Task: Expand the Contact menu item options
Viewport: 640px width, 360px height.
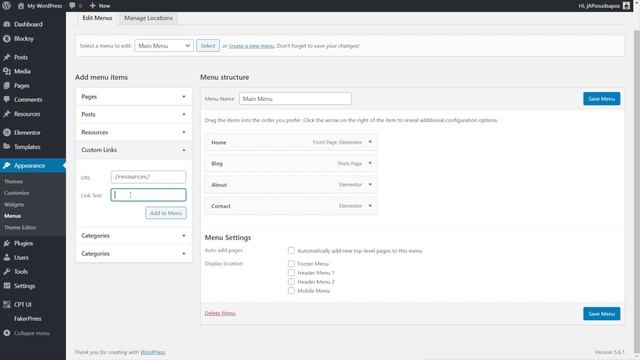Action: pos(370,206)
